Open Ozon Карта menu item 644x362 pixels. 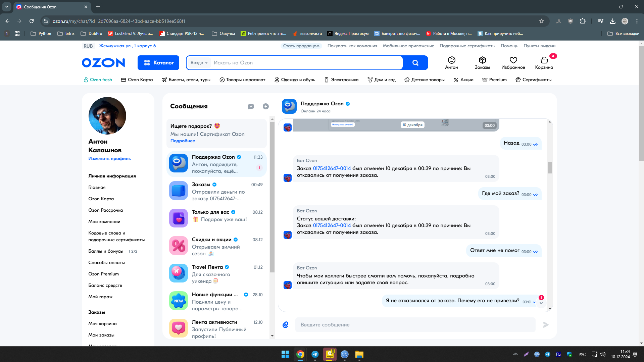[137, 80]
